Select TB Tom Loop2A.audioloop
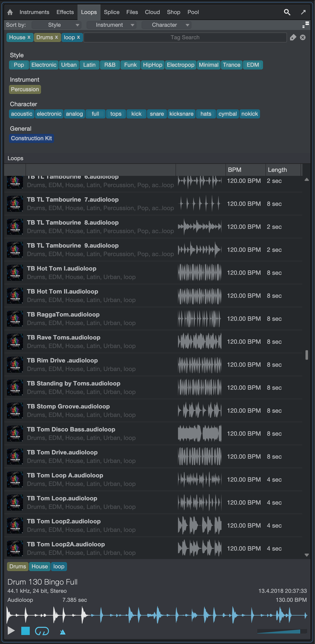This screenshot has height=644, width=315. pos(153,549)
